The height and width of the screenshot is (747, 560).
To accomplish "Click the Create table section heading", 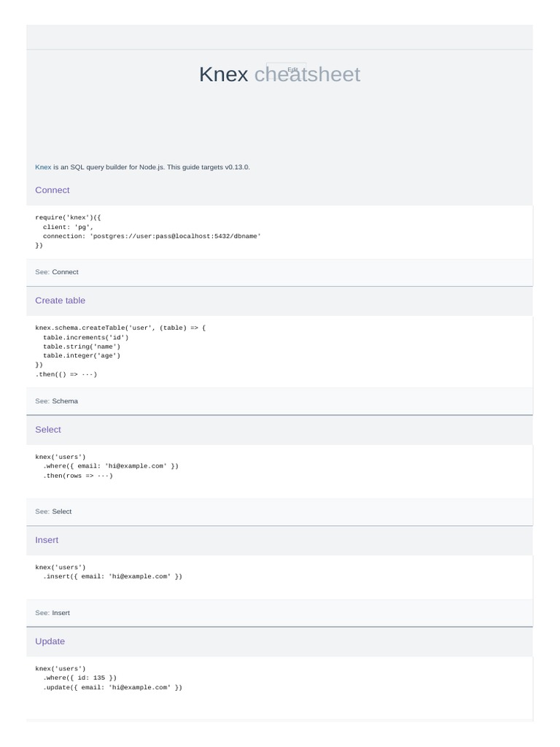I will 60,300.
